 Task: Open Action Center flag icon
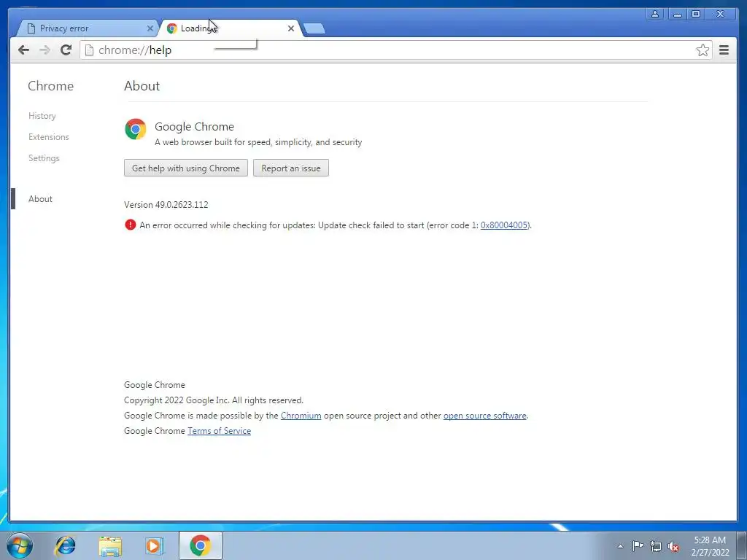coord(638,545)
